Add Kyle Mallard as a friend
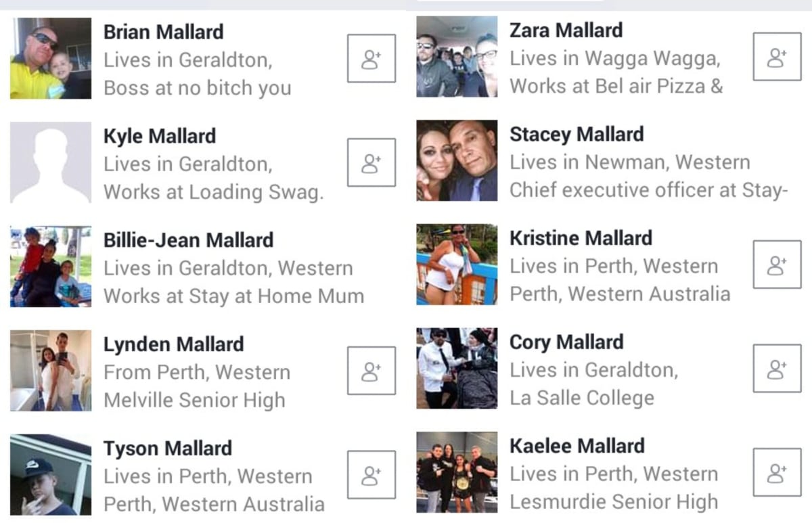The width and height of the screenshot is (812, 523). 371,162
